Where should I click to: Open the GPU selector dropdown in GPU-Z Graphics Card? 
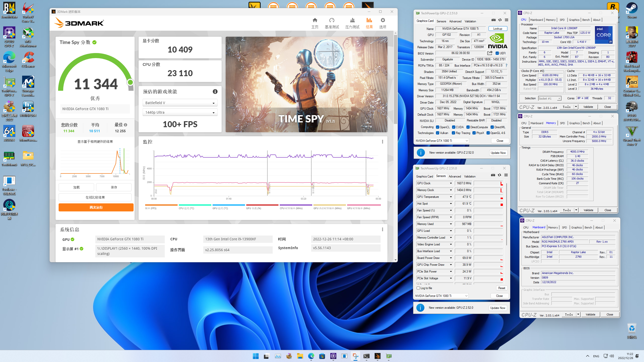click(x=441, y=141)
